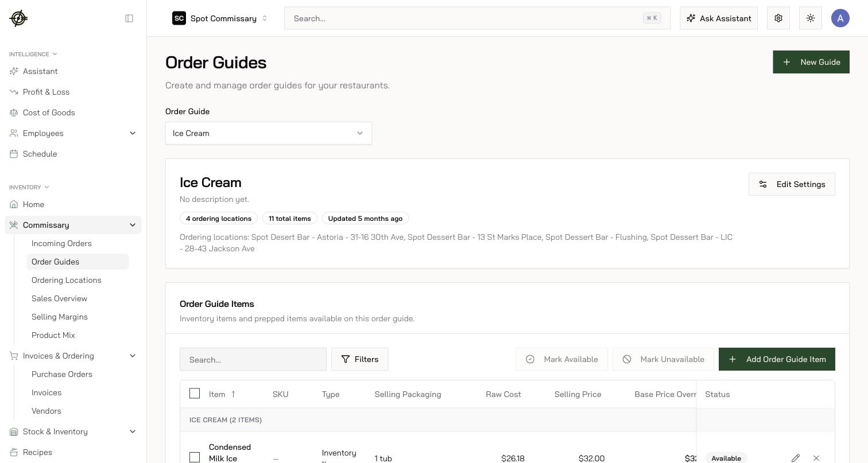Click the Available status badge
868x463 pixels.
click(x=726, y=458)
